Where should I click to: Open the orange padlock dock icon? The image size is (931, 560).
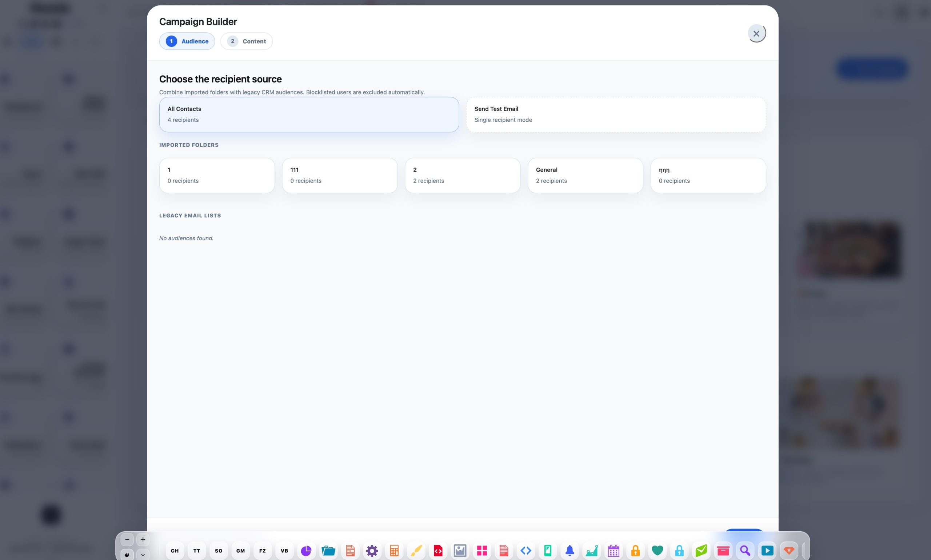[635, 551]
